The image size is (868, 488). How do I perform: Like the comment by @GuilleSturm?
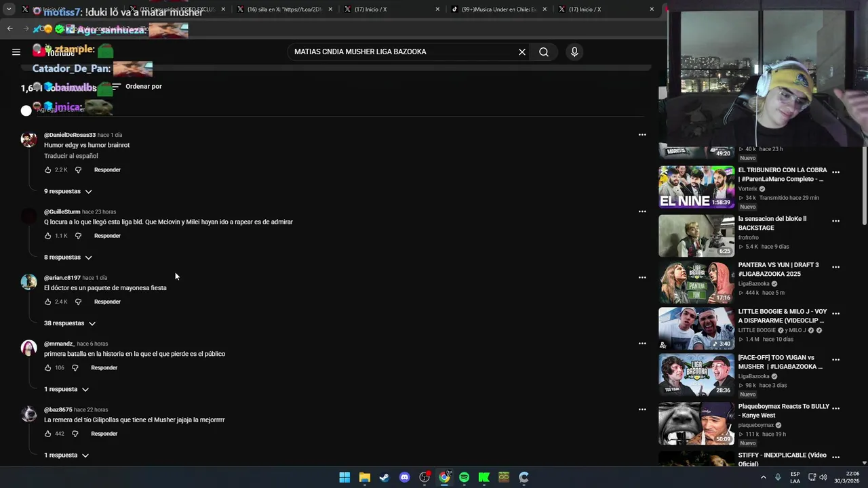(47, 236)
